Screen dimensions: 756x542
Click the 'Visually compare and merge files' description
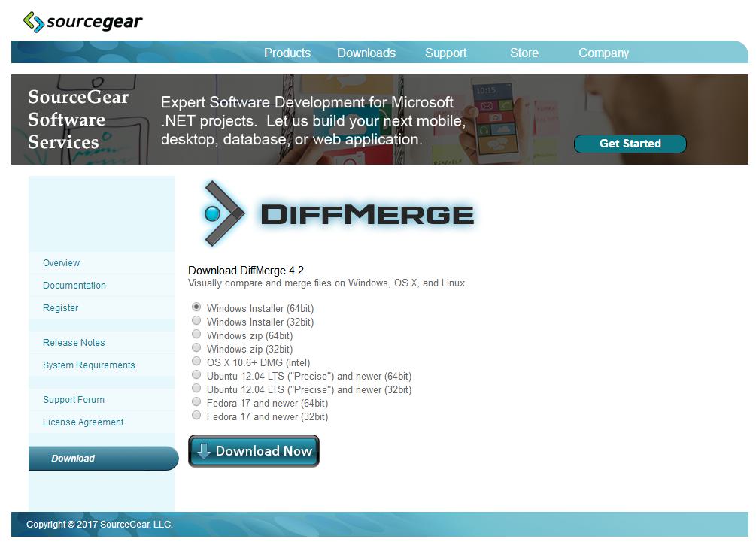[328, 283]
